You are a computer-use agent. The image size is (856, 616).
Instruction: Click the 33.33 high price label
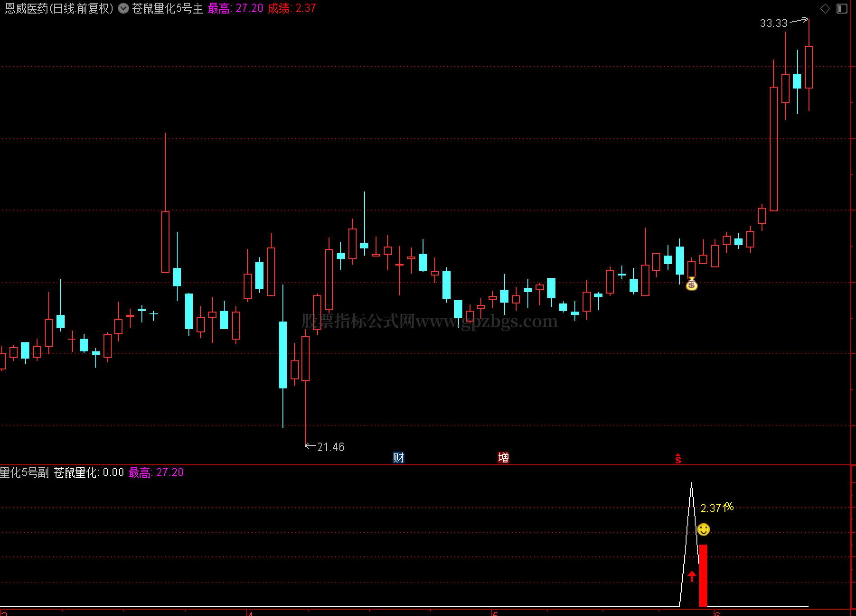tap(773, 23)
